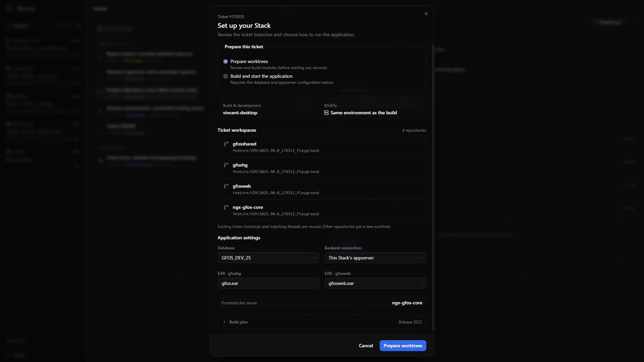Image resolution: width=644 pixels, height=362 pixels.
Task: Click the ngx-gfos-core frontend server value
Action: click(x=407, y=303)
